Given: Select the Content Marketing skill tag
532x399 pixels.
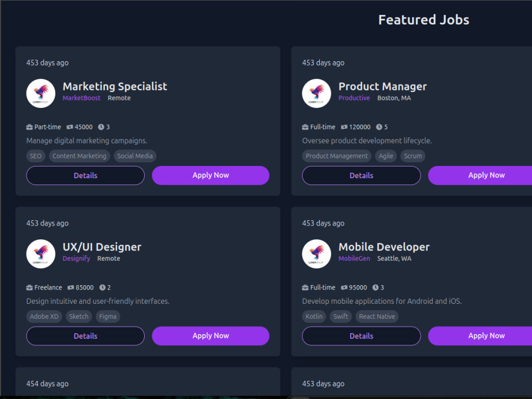Looking at the screenshot, I should pyautogui.click(x=79, y=156).
